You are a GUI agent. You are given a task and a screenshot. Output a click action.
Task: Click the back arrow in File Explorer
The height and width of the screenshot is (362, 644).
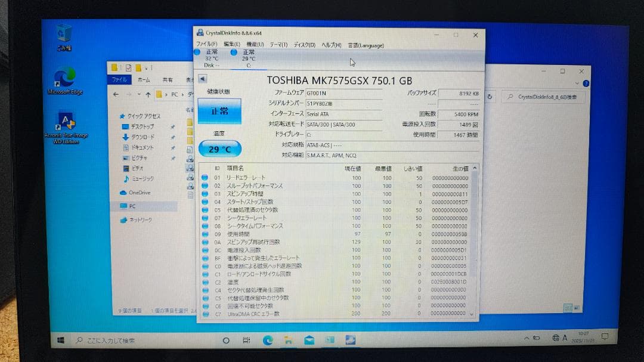click(114, 94)
